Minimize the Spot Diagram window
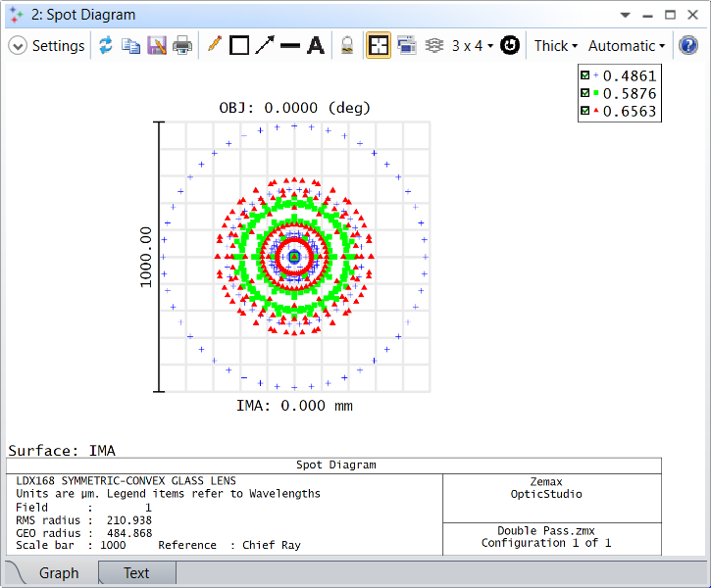Image resolution: width=711 pixels, height=588 pixels. 647,16
